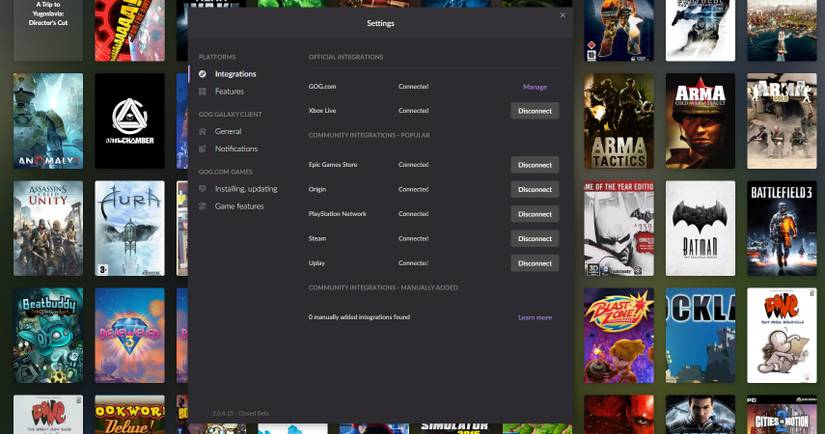Click the Notifications sidebar icon
The width and height of the screenshot is (825, 434).
click(x=203, y=149)
